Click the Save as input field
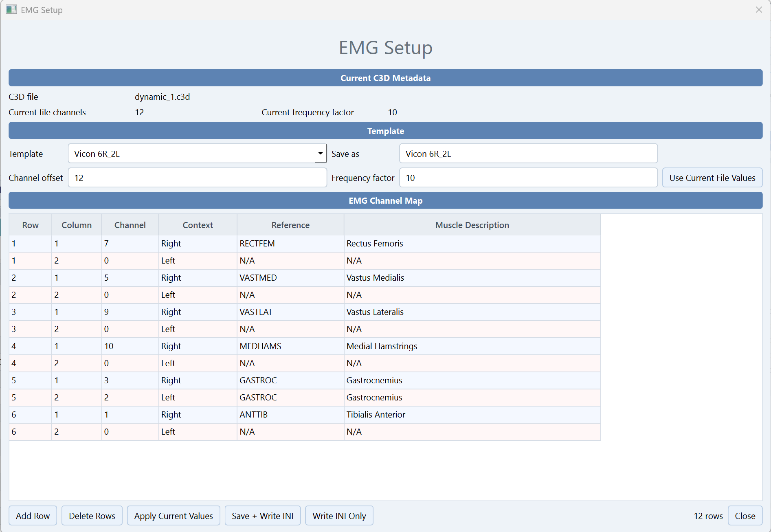The width and height of the screenshot is (771, 532). point(528,154)
